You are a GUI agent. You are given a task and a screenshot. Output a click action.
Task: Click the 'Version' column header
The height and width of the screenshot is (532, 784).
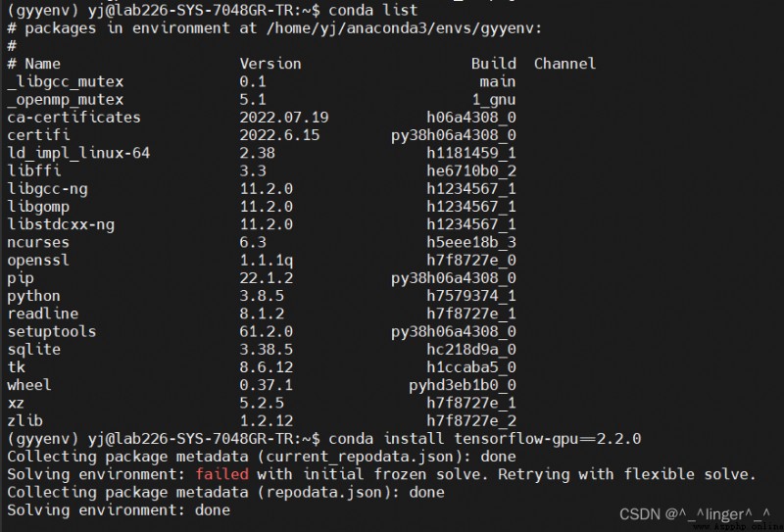(270, 64)
